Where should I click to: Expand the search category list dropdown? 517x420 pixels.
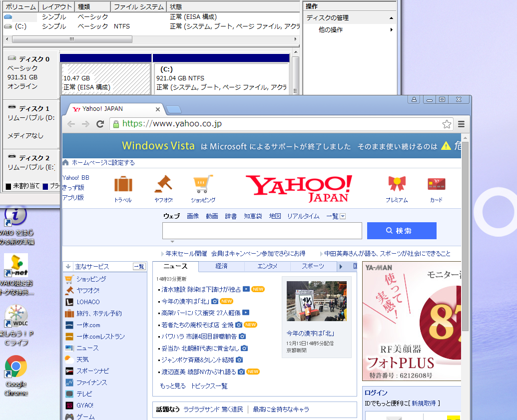(x=343, y=216)
